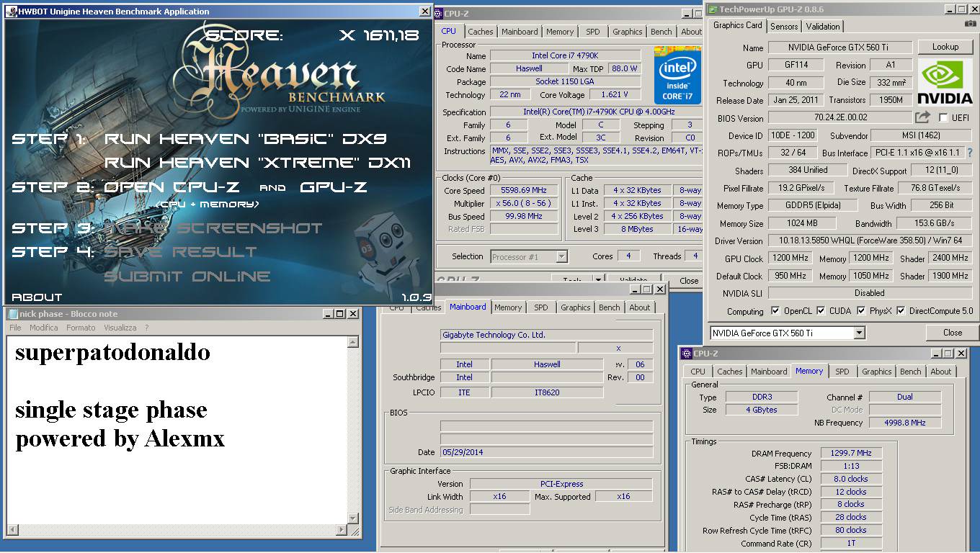
Task: Click the Heaven score X 1611,18
Action: (380, 35)
